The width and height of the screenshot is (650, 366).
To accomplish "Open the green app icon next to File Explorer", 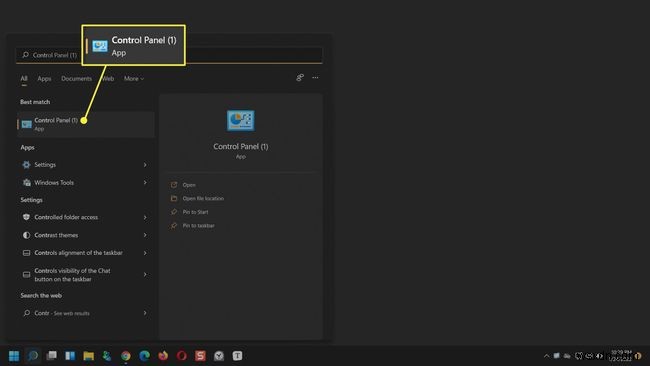I will coord(107,356).
